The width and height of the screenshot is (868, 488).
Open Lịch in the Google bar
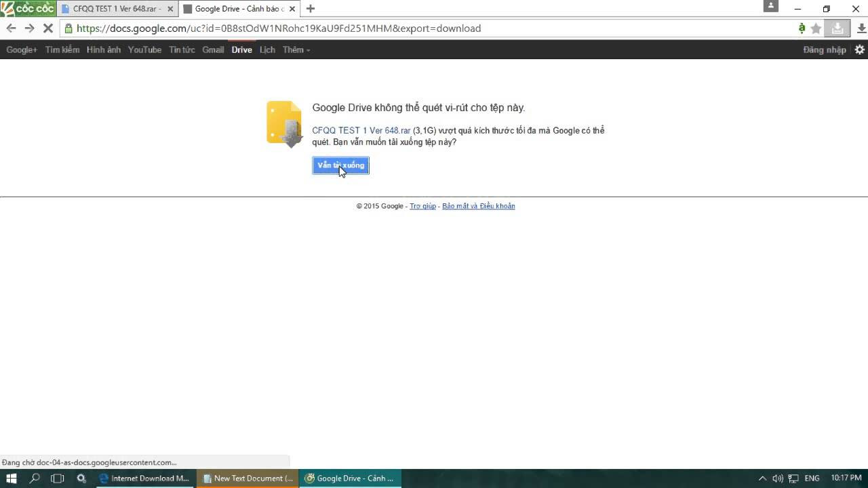[x=267, y=49]
